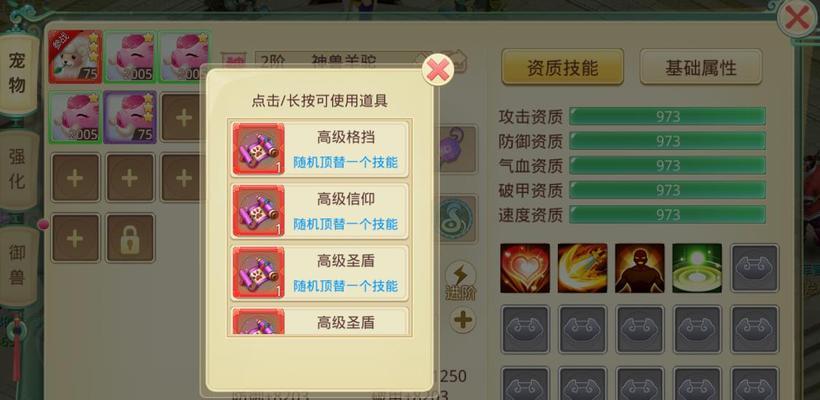This screenshot has height=400, width=820.
Task: Select the puppy pet level 75 portrait
Action: pyautogui.click(x=75, y=57)
